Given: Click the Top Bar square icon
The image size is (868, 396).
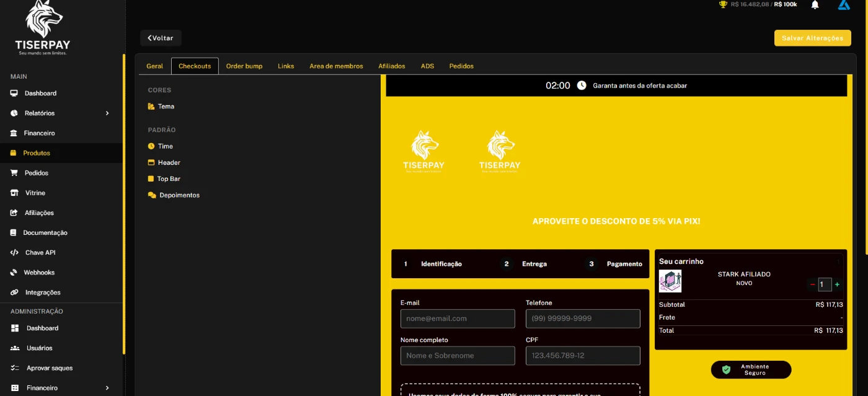Looking at the screenshot, I should click(x=151, y=178).
